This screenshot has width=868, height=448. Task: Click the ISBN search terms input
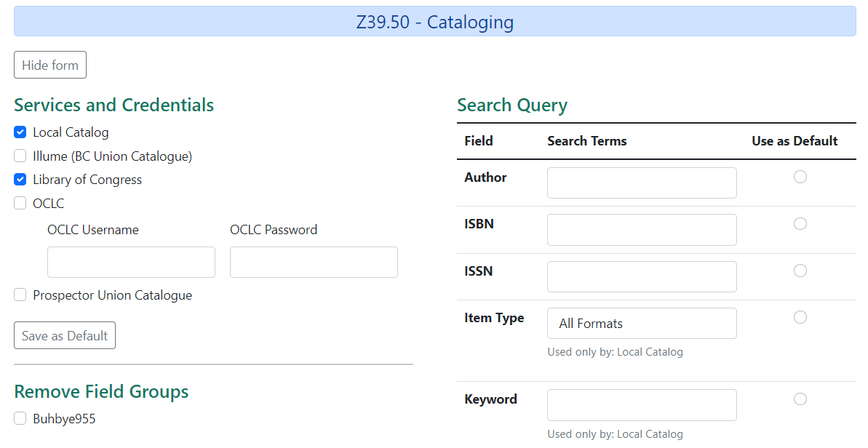click(x=641, y=229)
